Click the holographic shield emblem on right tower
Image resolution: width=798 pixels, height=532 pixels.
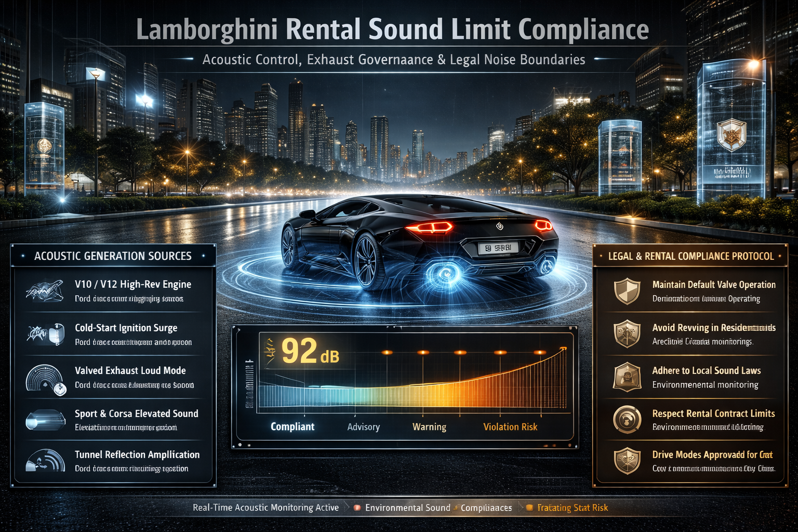click(x=731, y=134)
